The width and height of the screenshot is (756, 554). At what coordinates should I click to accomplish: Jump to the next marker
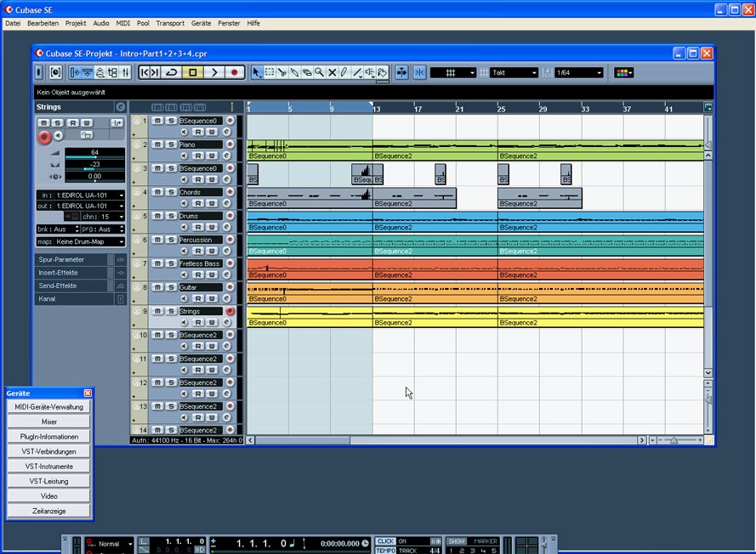pyautogui.click(x=156, y=73)
